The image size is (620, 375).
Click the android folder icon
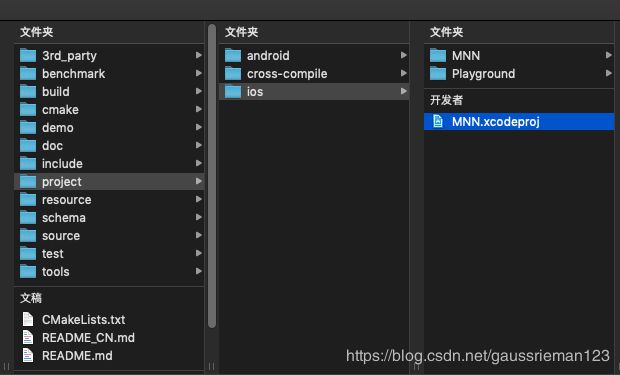(x=233, y=55)
